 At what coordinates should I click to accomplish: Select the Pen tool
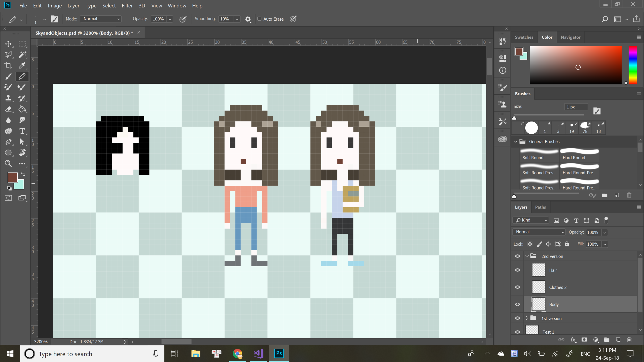[8, 142]
